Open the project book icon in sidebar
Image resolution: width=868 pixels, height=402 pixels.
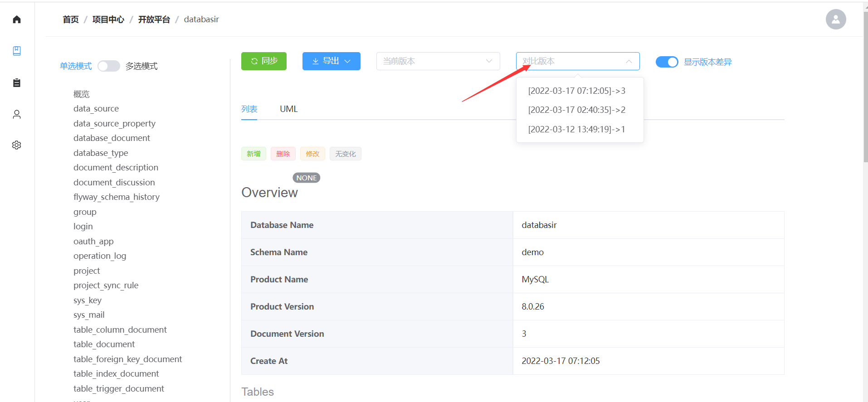(x=17, y=51)
